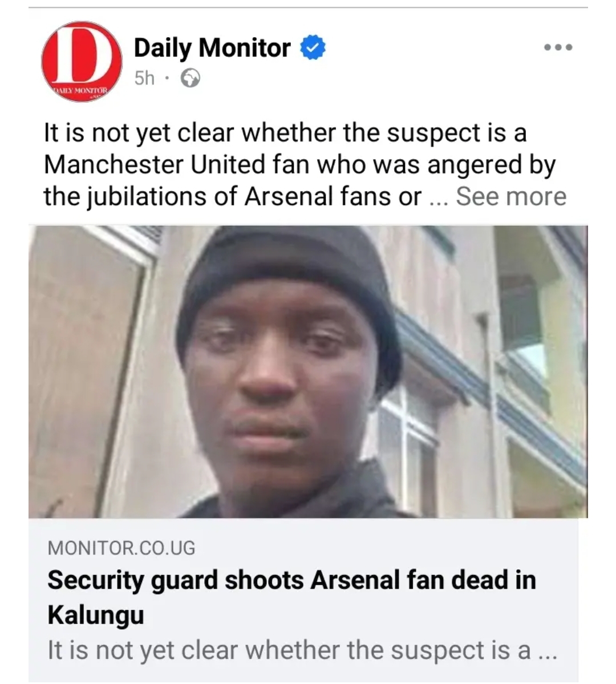The width and height of the screenshot is (616, 684).
Task: Click the 5h post timestamp
Action: pyautogui.click(x=144, y=78)
